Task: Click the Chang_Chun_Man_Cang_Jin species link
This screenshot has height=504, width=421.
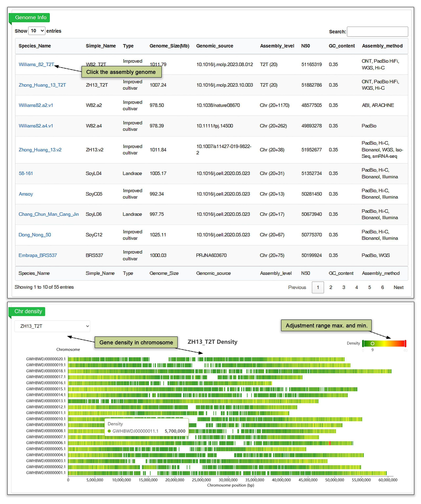Action: [x=48, y=214]
